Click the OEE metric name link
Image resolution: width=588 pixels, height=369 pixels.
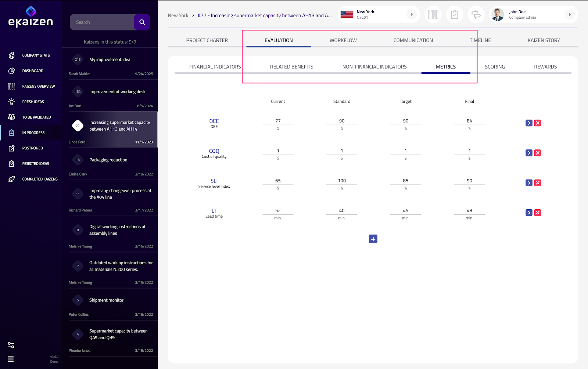pos(214,121)
